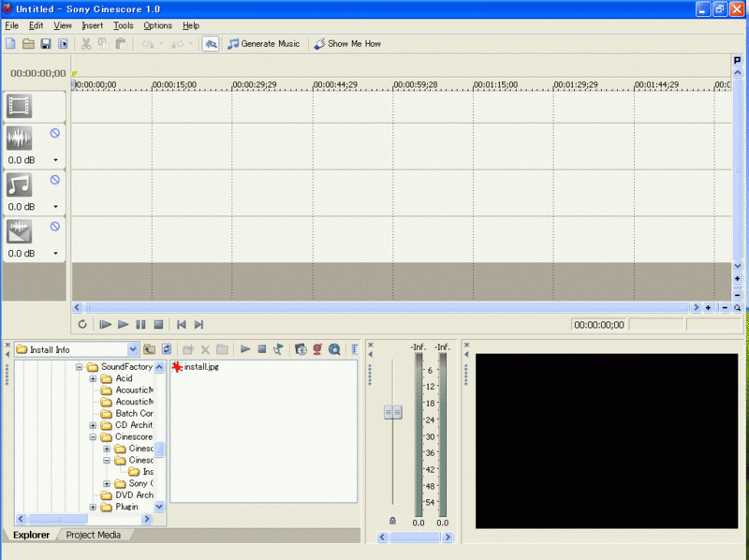Toggle Auto Preview in the Explorer toolbar
Viewport: 749px width, 560px height.
(278, 349)
